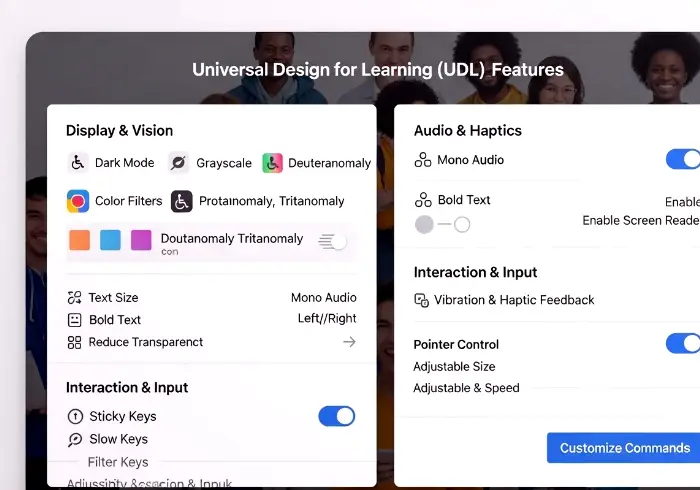700x490 pixels.
Task: Select the orange color swatch
Action: 79,240
